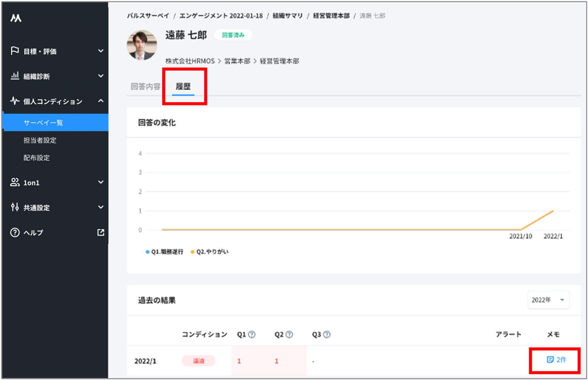Viewport: 588px width, 380px height.
Task: Click the Q1 help tooltip icon
Action: point(252,335)
